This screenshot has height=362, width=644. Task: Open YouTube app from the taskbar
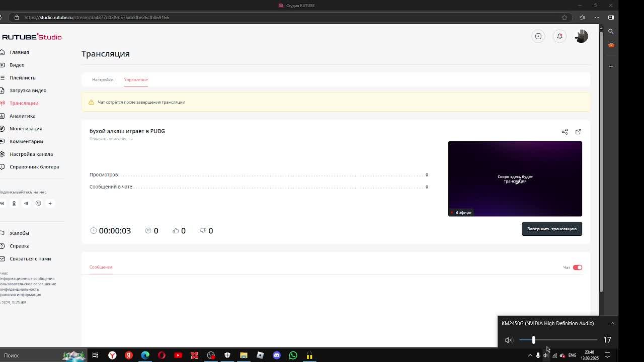[x=178, y=355]
